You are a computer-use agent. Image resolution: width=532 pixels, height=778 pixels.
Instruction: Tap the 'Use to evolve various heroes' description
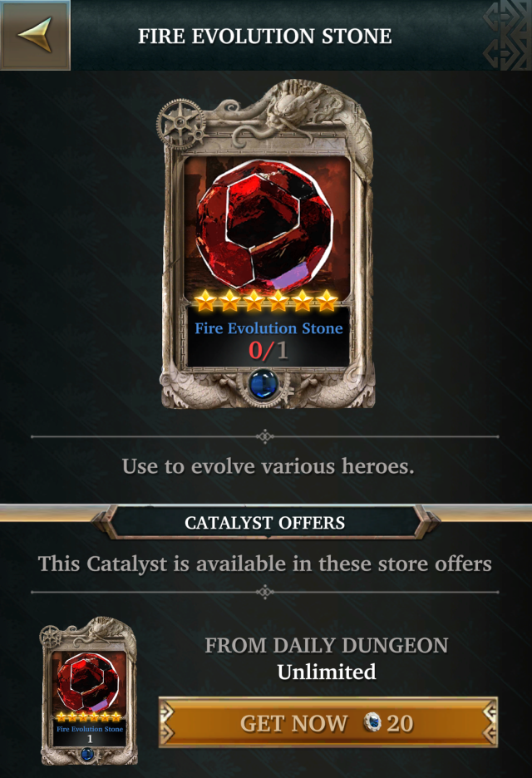[x=268, y=466]
